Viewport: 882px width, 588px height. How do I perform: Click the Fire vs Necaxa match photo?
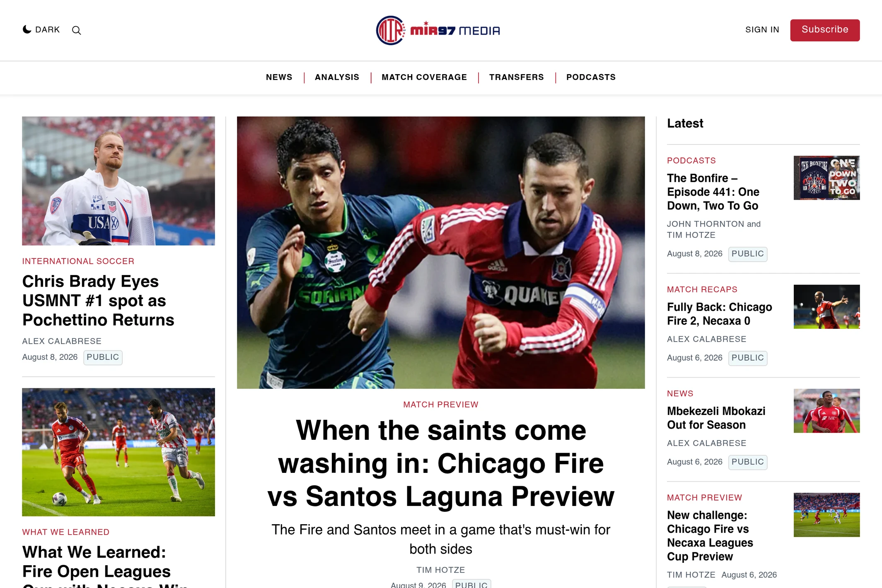click(x=118, y=452)
